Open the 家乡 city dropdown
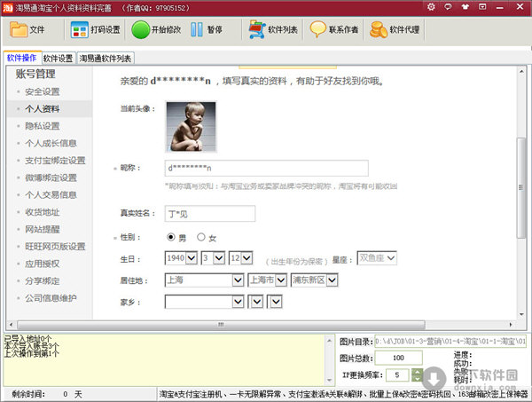This screenshot has height=402, width=532. (x=257, y=302)
